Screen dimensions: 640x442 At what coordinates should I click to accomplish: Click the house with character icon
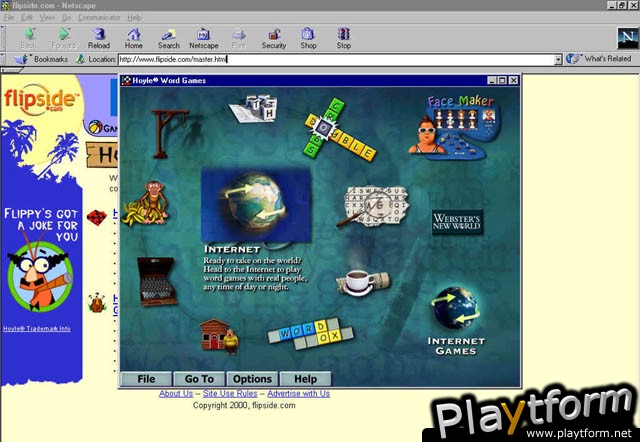click(x=219, y=336)
